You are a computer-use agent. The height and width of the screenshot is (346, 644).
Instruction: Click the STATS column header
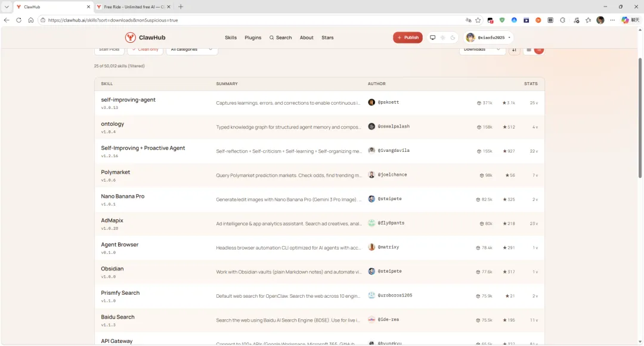[x=531, y=83]
